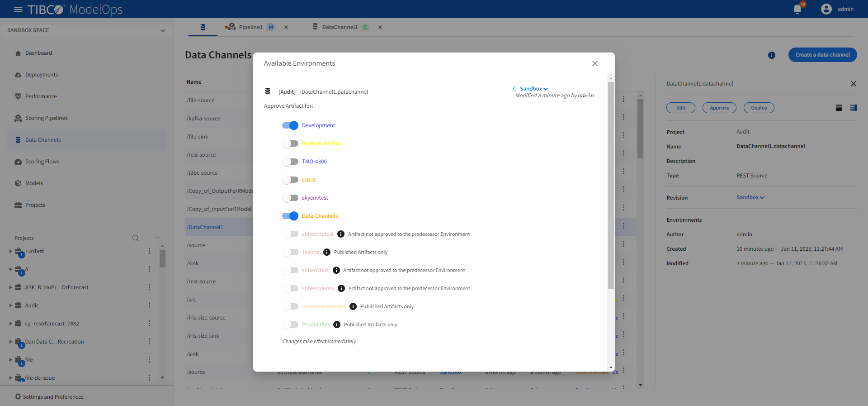Close the DataChannel1.datachannel details panel
The height and width of the screenshot is (406, 868).
pos(854,84)
